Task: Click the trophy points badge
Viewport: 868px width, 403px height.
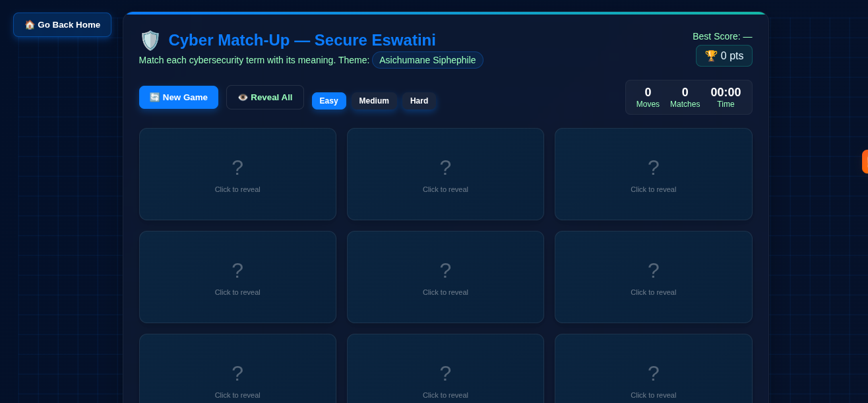Action: tap(724, 56)
